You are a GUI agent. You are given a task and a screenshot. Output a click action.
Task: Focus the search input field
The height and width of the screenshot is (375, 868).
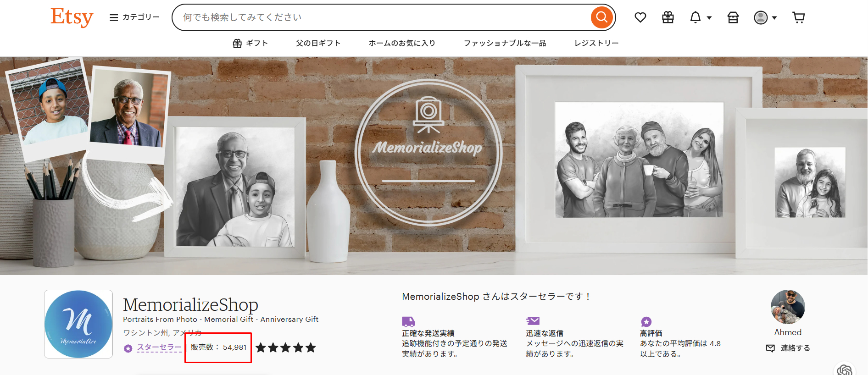pyautogui.click(x=381, y=17)
